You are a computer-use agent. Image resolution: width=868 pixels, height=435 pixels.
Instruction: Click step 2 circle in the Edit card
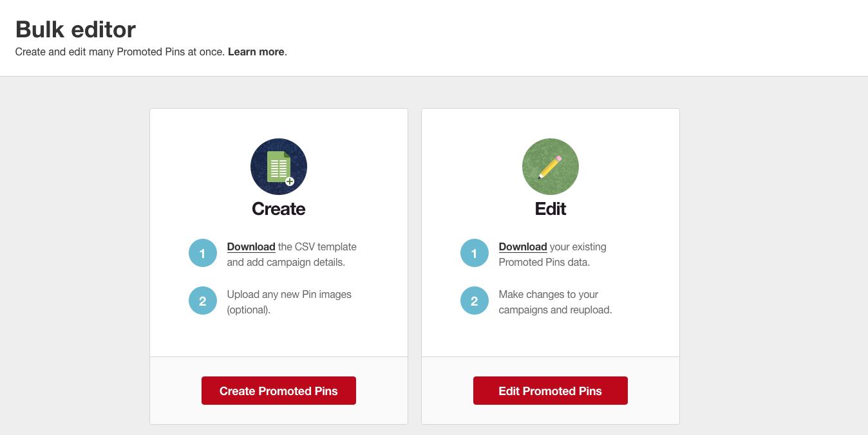[475, 301]
